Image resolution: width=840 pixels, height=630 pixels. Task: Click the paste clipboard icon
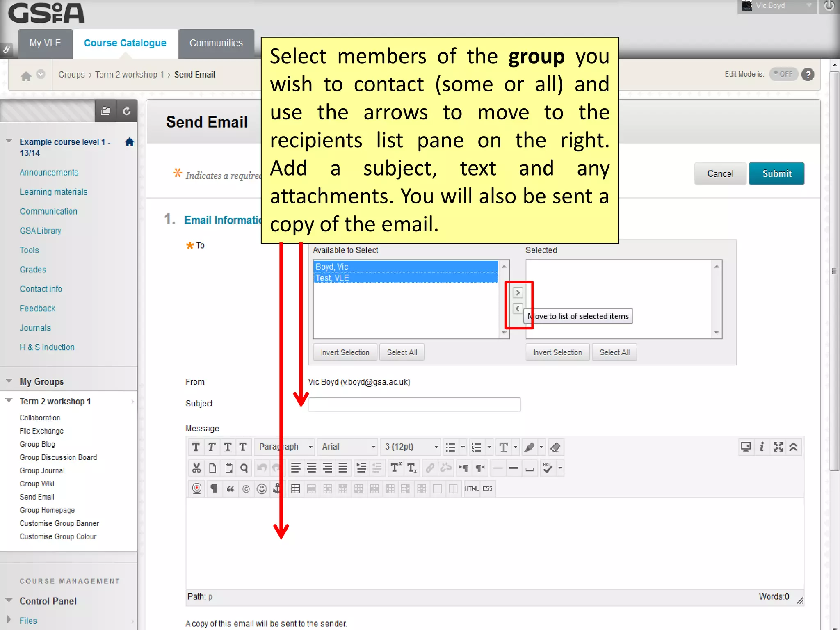tap(228, 468)
